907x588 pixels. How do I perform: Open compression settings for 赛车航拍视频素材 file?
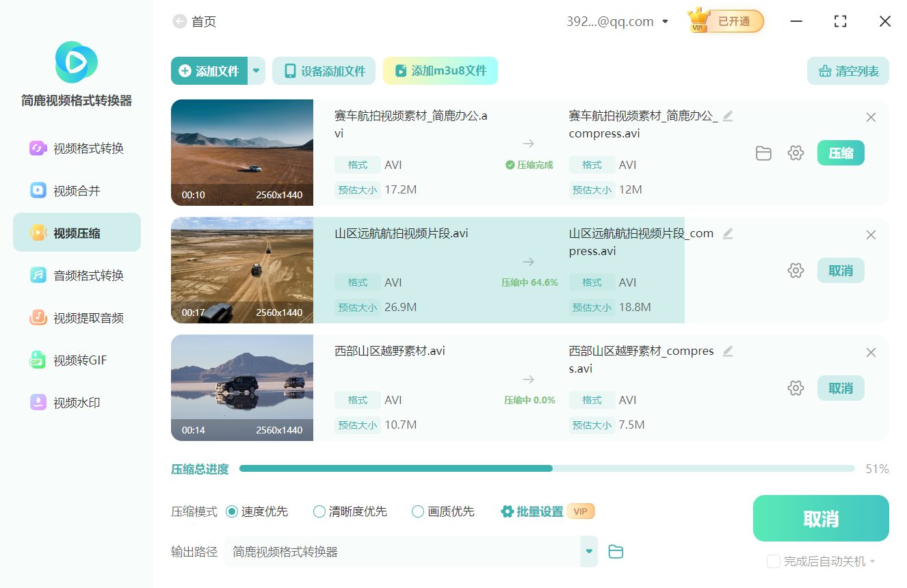(x=796, y=152)
